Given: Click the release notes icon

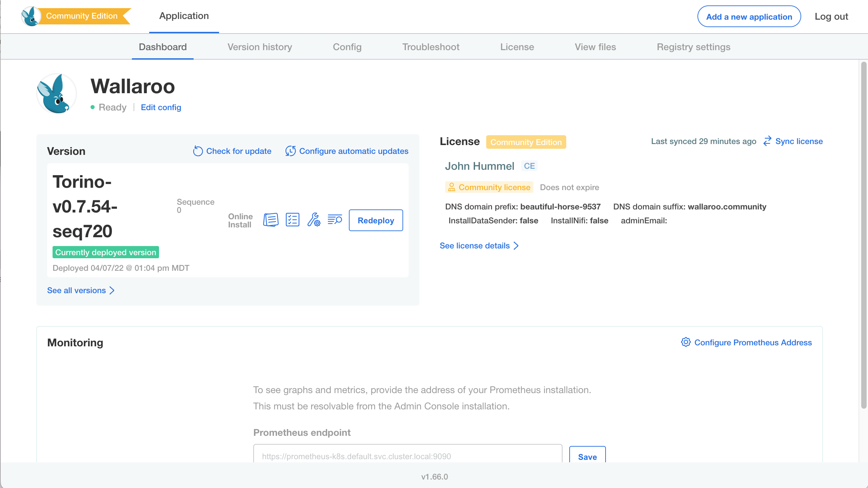Looking at the screenshot, I should pyautogui.click(x=271, y=220).
